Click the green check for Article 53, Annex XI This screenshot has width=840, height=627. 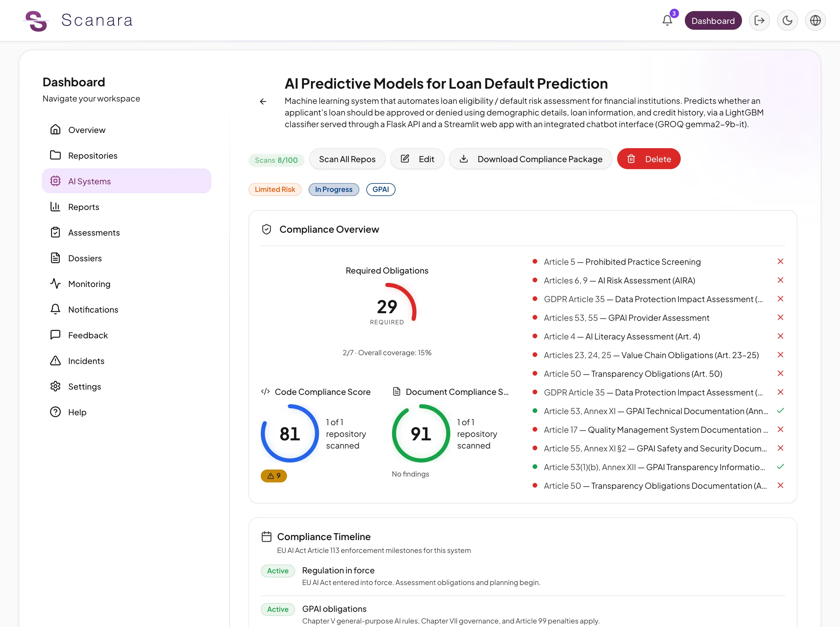tap(780, 411)
